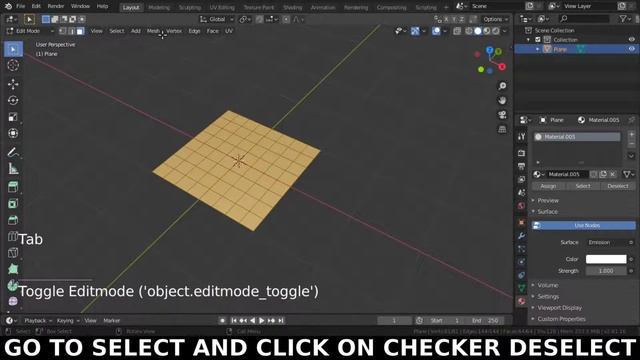Open the Face menu
Viewport: 640px width, 360px height.
(212, 31)
